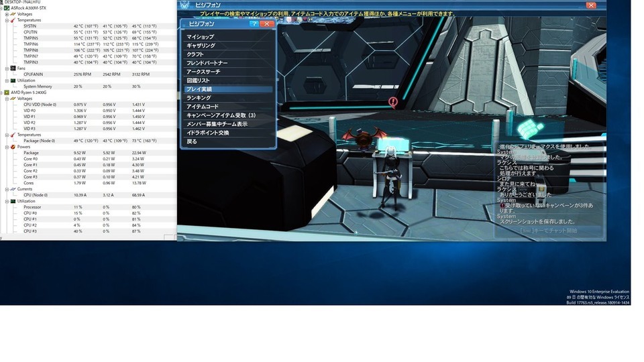Screen dimensions: 644x362
Task: Collapse the Currents node
Action: [7, 189]
